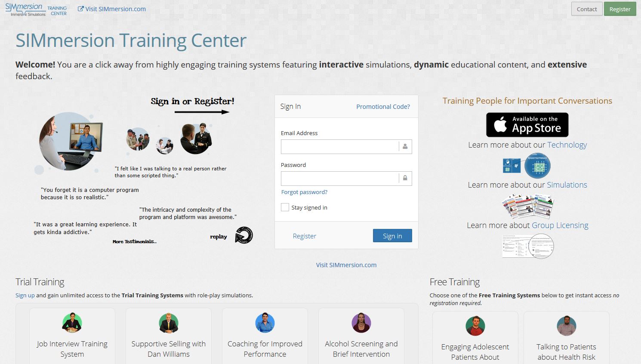Image resolution: width=641 pixels, height=364 pixels.
Task: Click the naval officers circular image
Action: coord(196,139)
